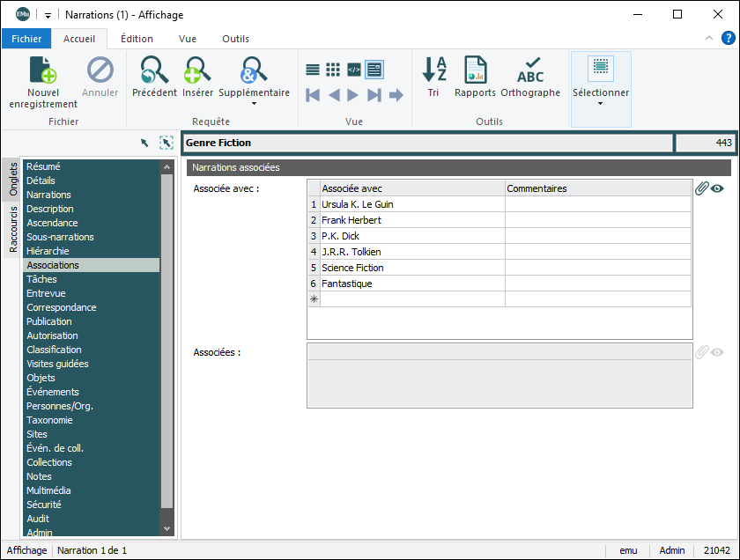Screen dimensions: 740x560
Task: Toggle the eye icon beside Associée avec
Action: [x=718, y=188]
